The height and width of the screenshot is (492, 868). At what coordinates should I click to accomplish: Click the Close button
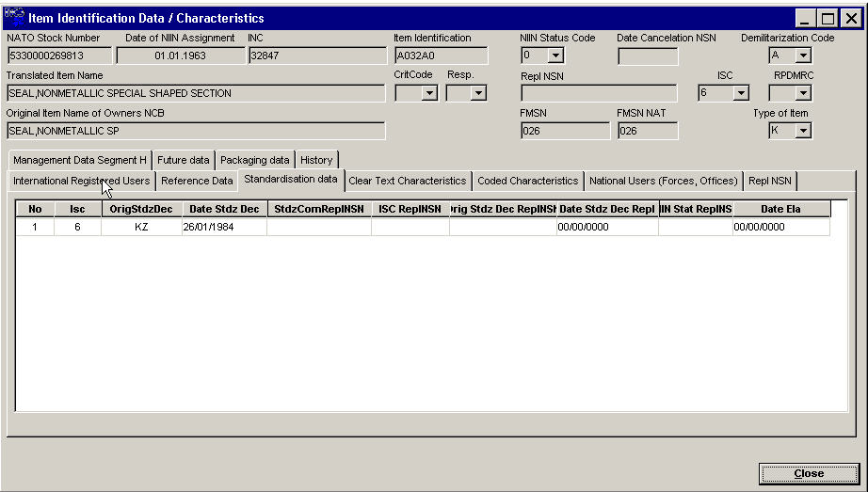point(809,474)
